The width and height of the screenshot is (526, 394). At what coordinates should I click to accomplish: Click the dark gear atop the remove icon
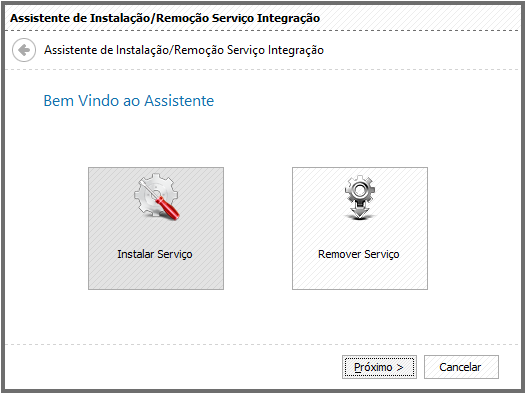coord(360,189)
